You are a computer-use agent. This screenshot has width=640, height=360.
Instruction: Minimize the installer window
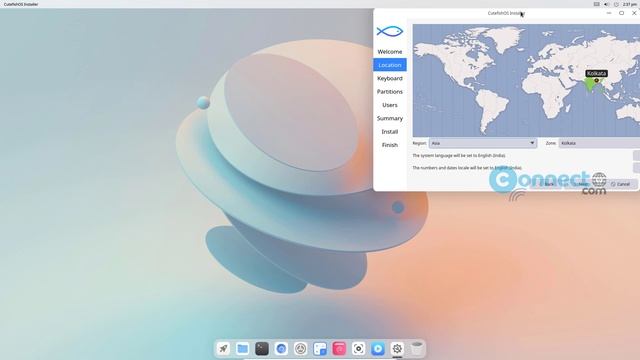[609, 13]
